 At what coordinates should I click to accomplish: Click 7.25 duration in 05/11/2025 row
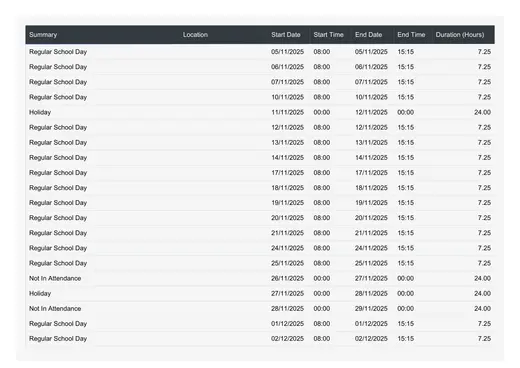484,52
